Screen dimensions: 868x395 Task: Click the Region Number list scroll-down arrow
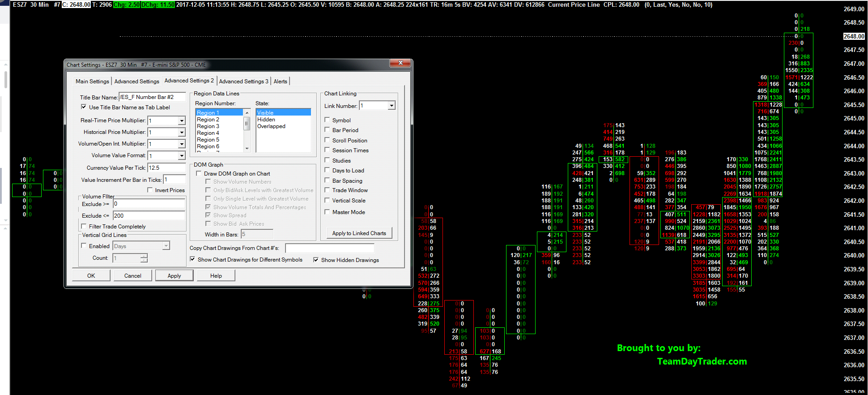point(247,148)
